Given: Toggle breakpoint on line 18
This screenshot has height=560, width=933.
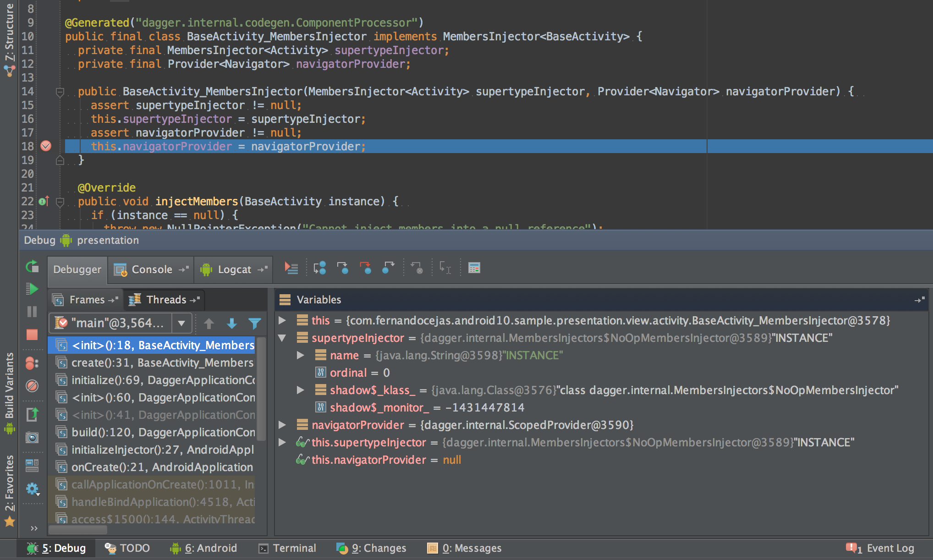Looking at the screenshot, I should [46, 146].
